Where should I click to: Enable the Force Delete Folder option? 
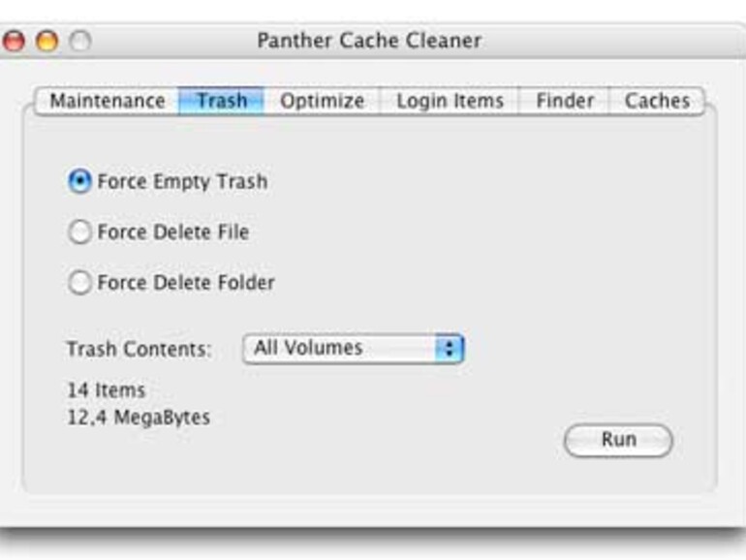pos(81,283)
